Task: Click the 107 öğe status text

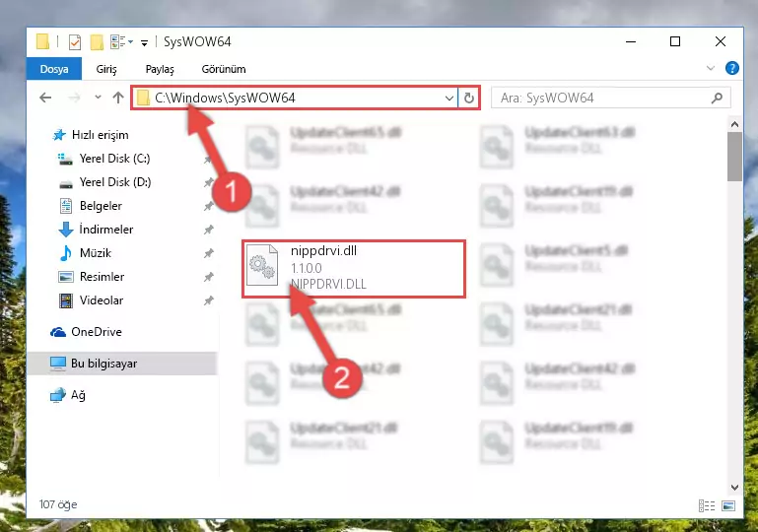Action: coord(58,504)
